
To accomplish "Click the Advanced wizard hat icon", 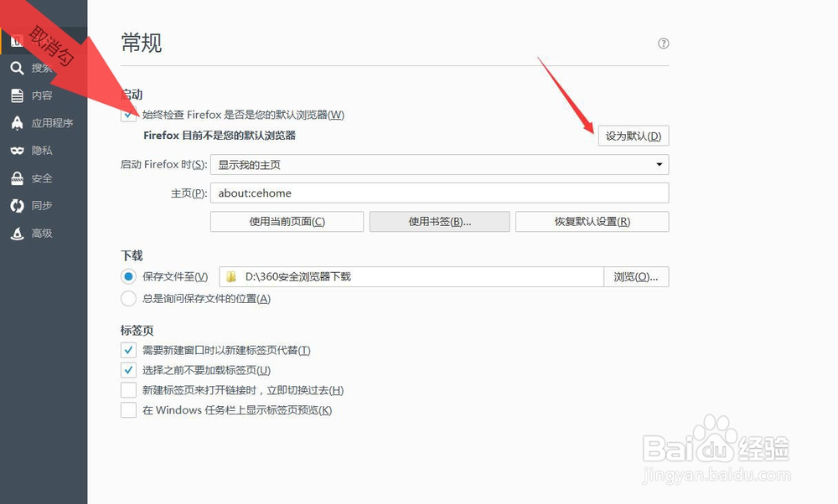I will click(17, 234).
